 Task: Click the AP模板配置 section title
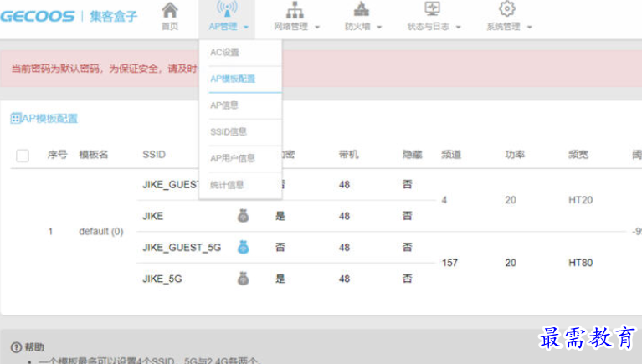(x=49, y=119)
